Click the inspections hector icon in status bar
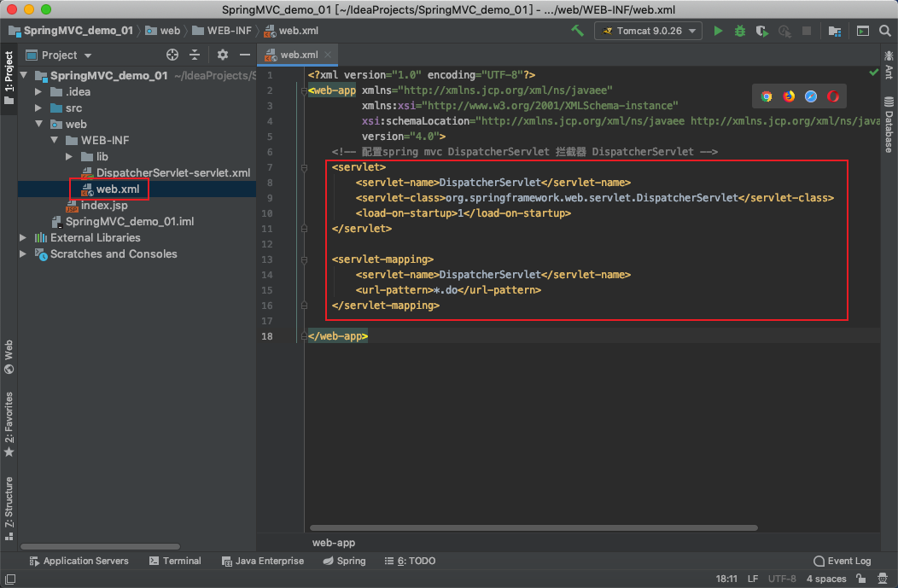The width and height of the screenshot is (898, 588). click(883, 579)
